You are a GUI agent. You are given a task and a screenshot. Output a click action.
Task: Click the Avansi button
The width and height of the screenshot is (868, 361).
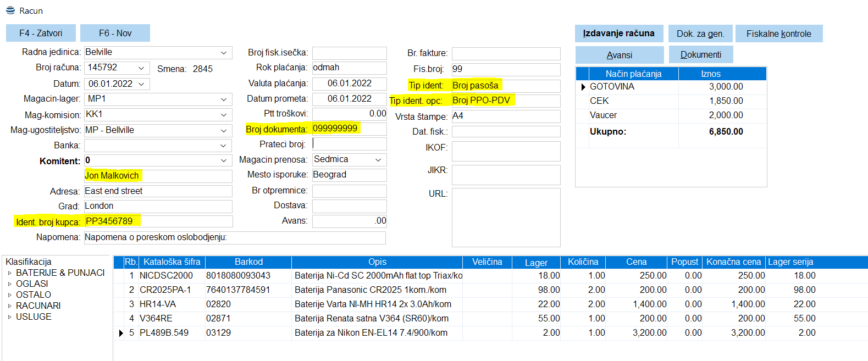tap(620, 55)
